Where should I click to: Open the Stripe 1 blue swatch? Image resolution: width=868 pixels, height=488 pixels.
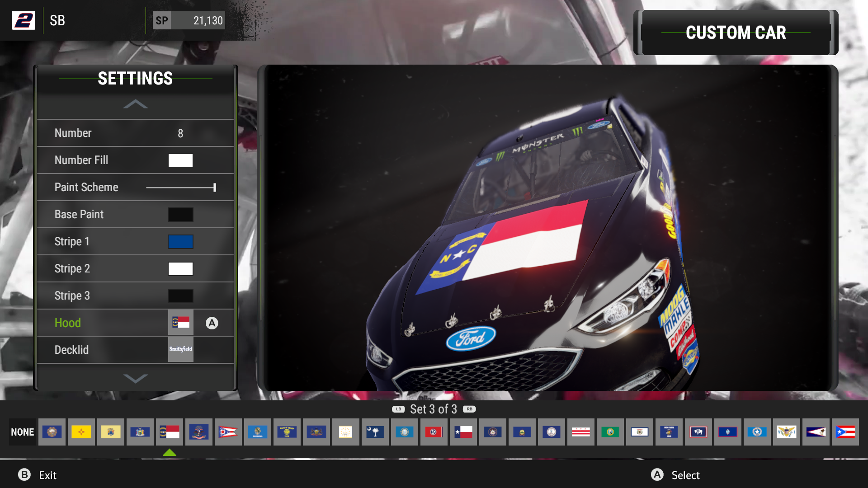point(180,242)
